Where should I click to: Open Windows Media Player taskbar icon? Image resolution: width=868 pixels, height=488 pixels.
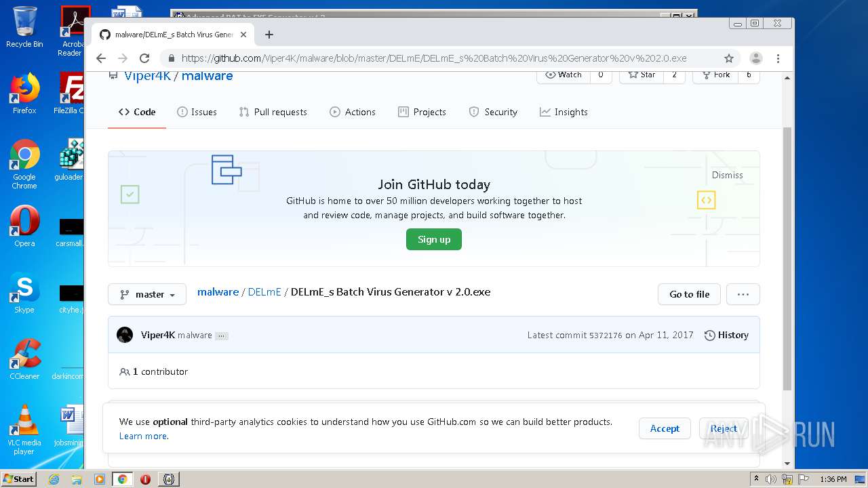point(99,479)
